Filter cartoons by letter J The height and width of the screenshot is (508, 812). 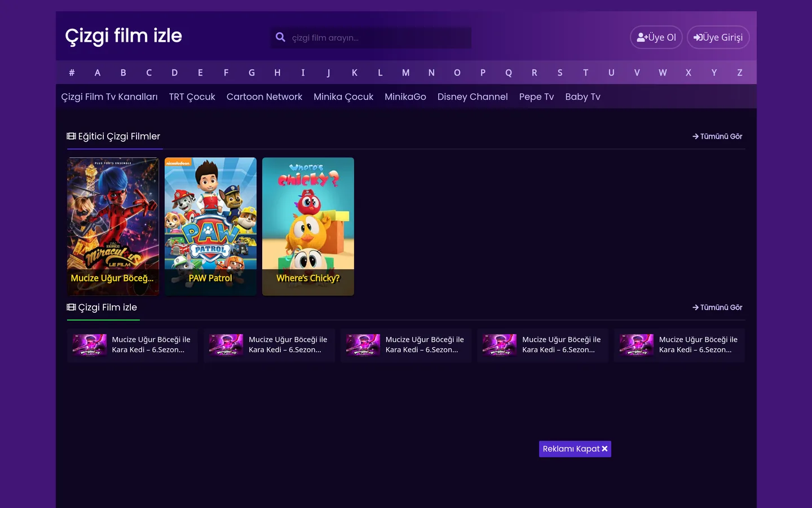click(x=329, y=72)
